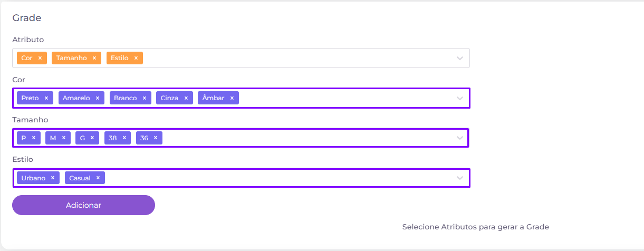This screenshot has height=251, width=644.
Task: Remove the Tamanho attribute tag
Action: click(x=94, y=58)
